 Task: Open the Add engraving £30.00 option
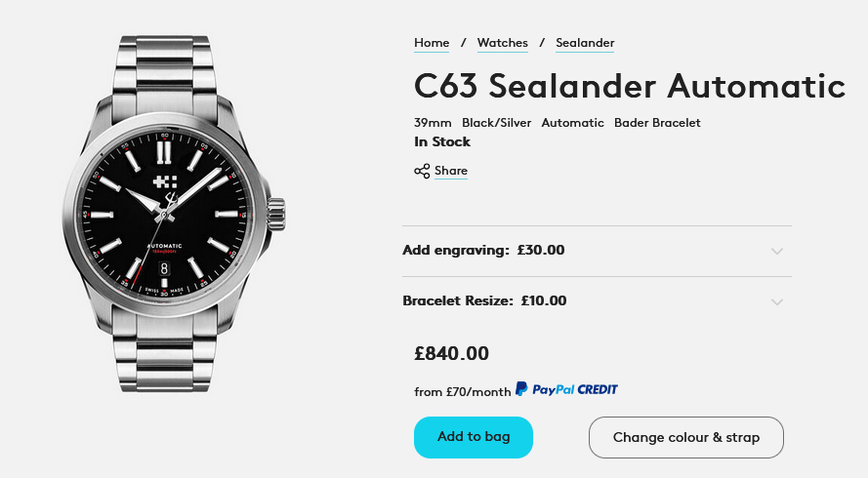[x=483, y=251]
